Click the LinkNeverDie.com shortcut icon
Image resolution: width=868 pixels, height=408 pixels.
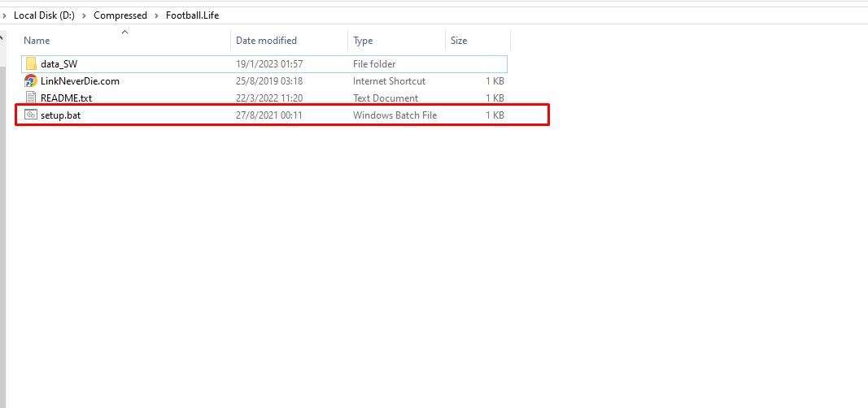pyautogui.click(x=31, y=81)
